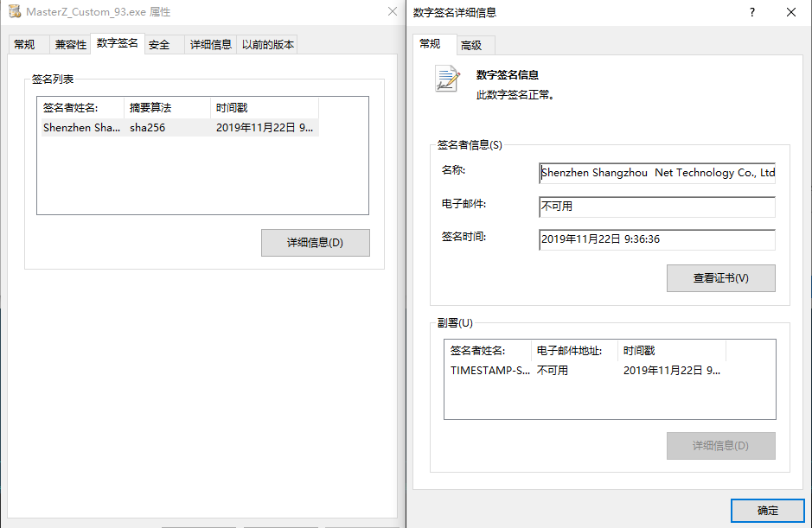Click the digital signature certificate icon
Screen dimensions: 812x528
447,79
